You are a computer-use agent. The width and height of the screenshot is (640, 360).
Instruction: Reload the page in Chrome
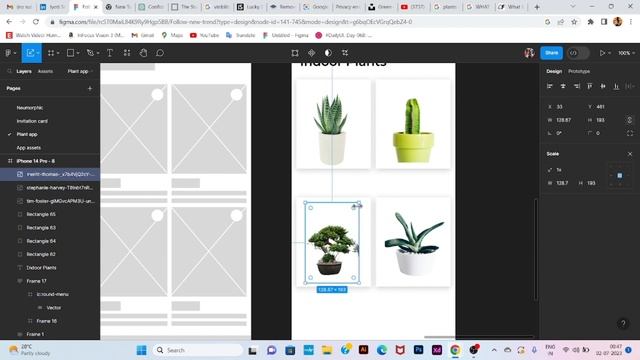coord(36,22)
